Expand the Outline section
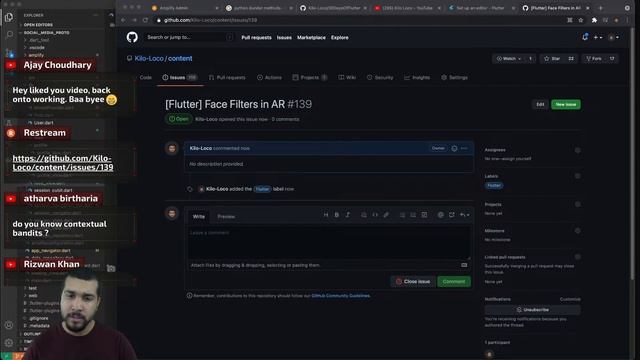The height and width of the screenshot is (360, 640). click(31, 334)
